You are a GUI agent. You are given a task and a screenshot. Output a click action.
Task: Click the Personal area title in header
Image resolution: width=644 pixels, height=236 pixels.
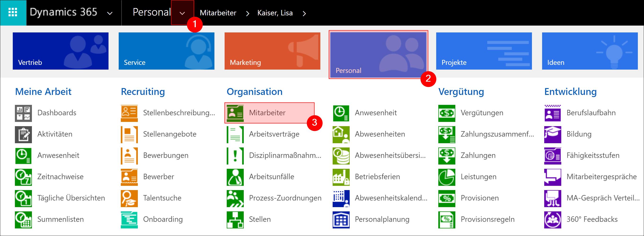[x=152, y=12]
